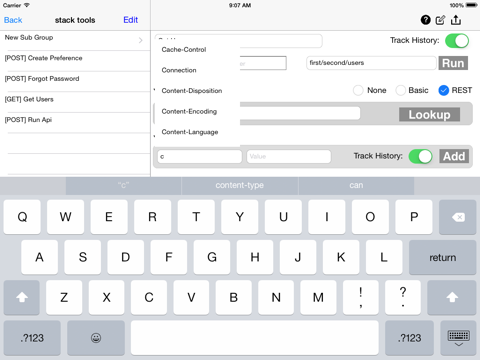Choose Connection from header suggestions
The height and width of the screenshot is (360, 480).
(197, 70)
